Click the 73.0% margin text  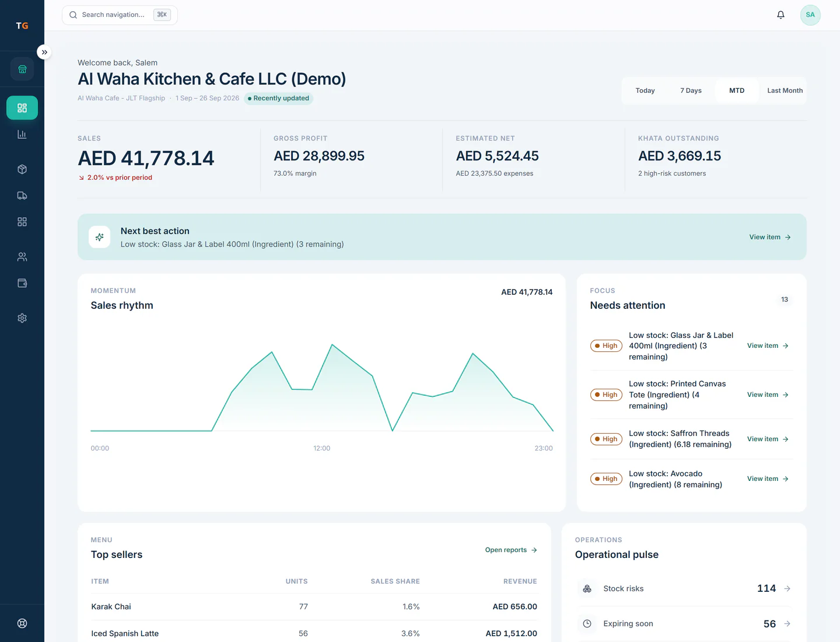tap(295, 173)
